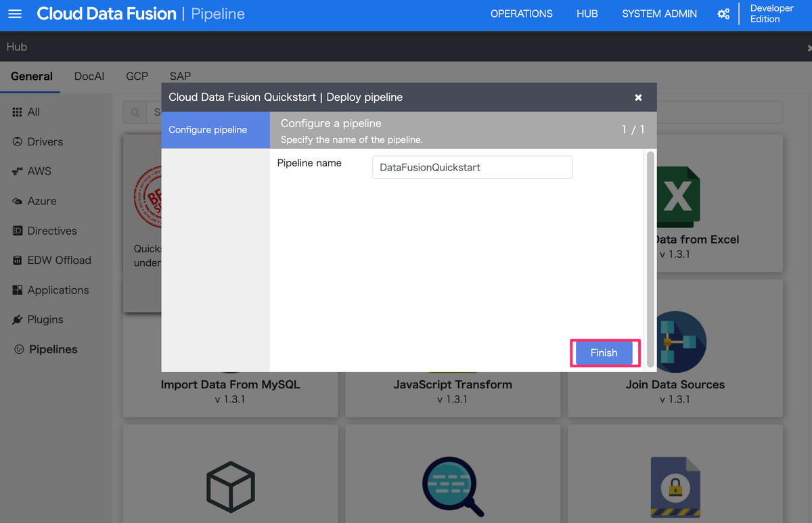Viewport: 812px width, 523px height.
Task: Click the dialog's vertical scrollbar
Action: click(651, 258)
